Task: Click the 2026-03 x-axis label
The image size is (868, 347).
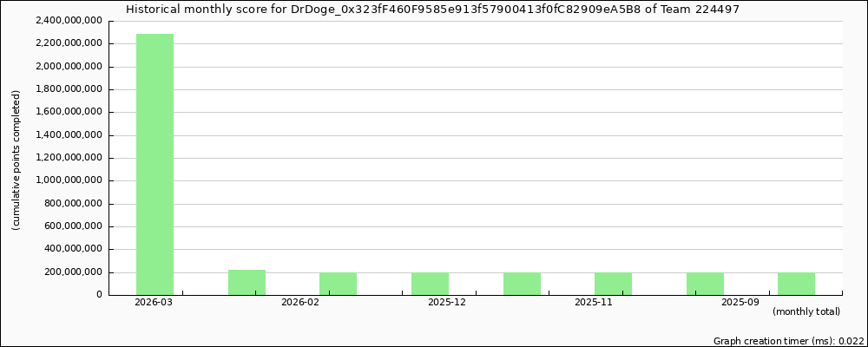Action: (x=155, y=303)
